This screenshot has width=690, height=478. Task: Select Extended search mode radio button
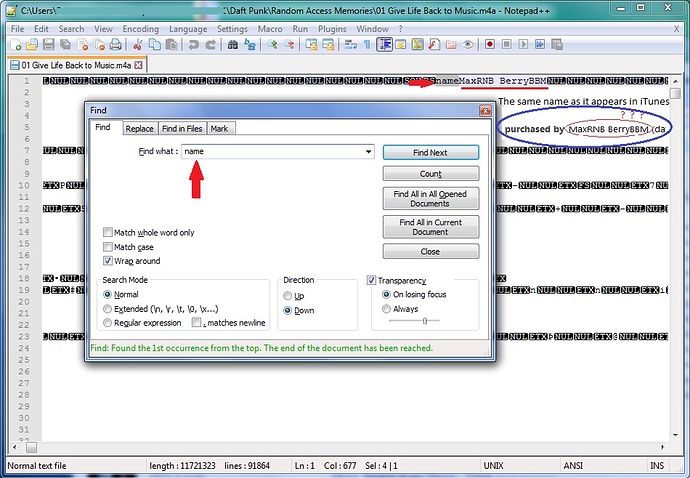107,309
